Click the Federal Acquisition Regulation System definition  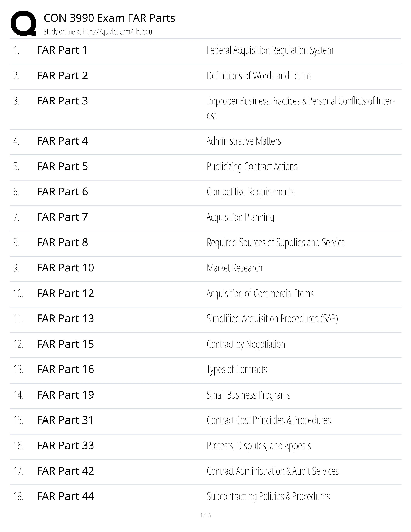[270, 50]
